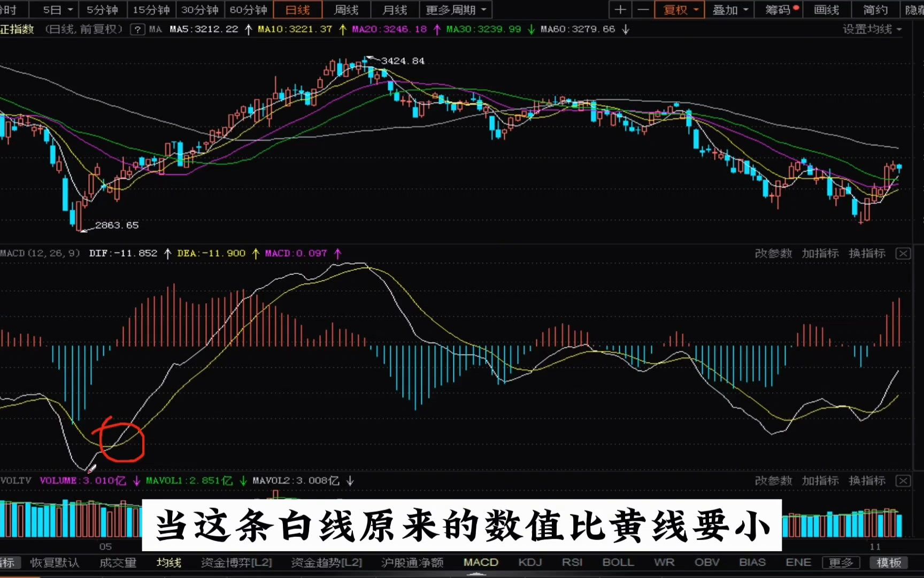Select the KDJ indicator tab

coord(530,562)
